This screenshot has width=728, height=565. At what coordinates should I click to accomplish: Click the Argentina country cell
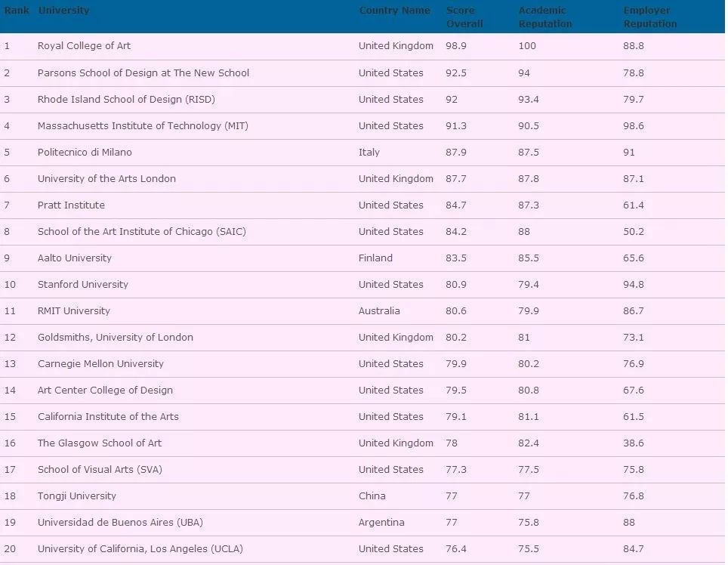coord(381,523)
